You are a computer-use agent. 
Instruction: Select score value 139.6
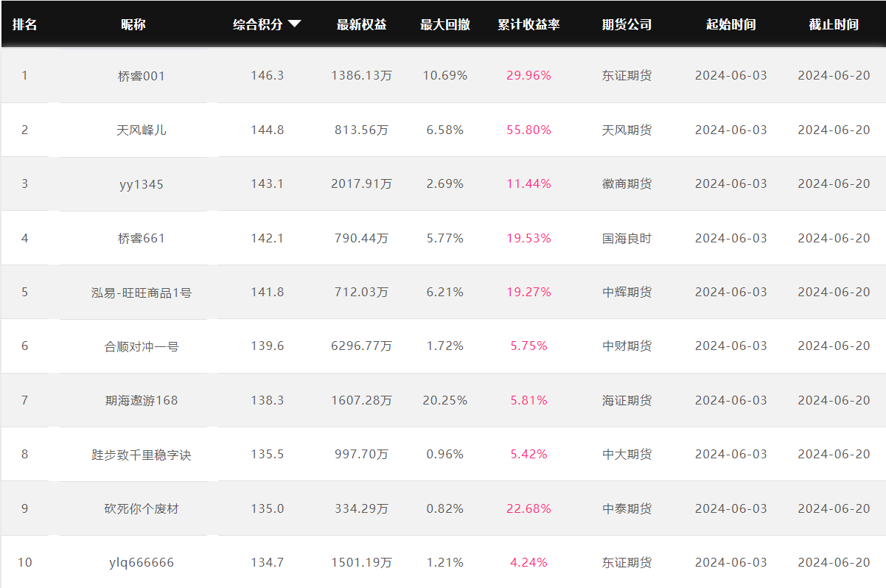267,346
